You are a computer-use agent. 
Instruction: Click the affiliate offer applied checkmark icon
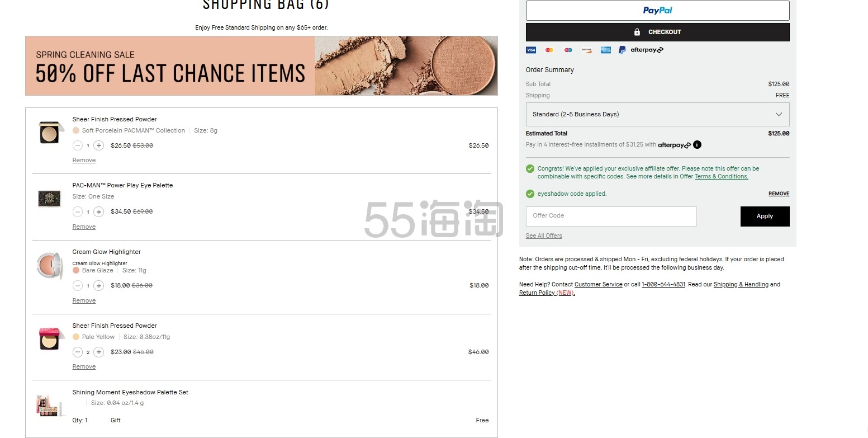click(530, 169)
